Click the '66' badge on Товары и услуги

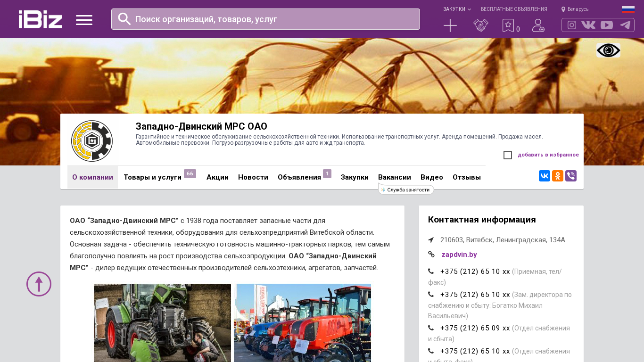(190, 173)
